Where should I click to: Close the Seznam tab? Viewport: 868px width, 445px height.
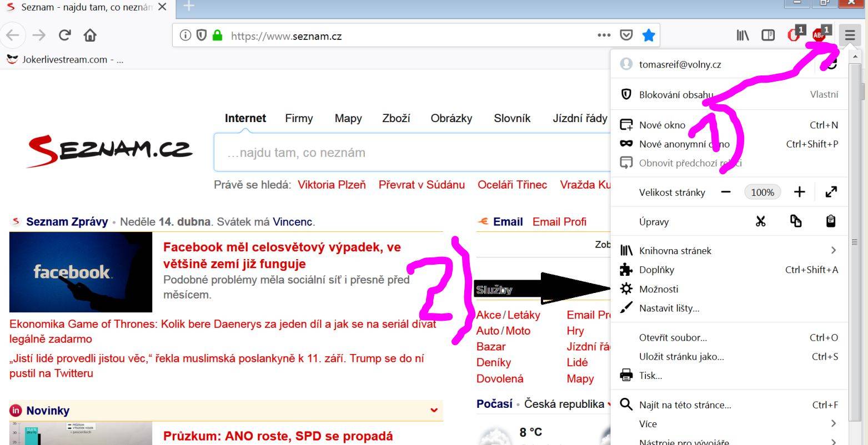click(162, 7)
